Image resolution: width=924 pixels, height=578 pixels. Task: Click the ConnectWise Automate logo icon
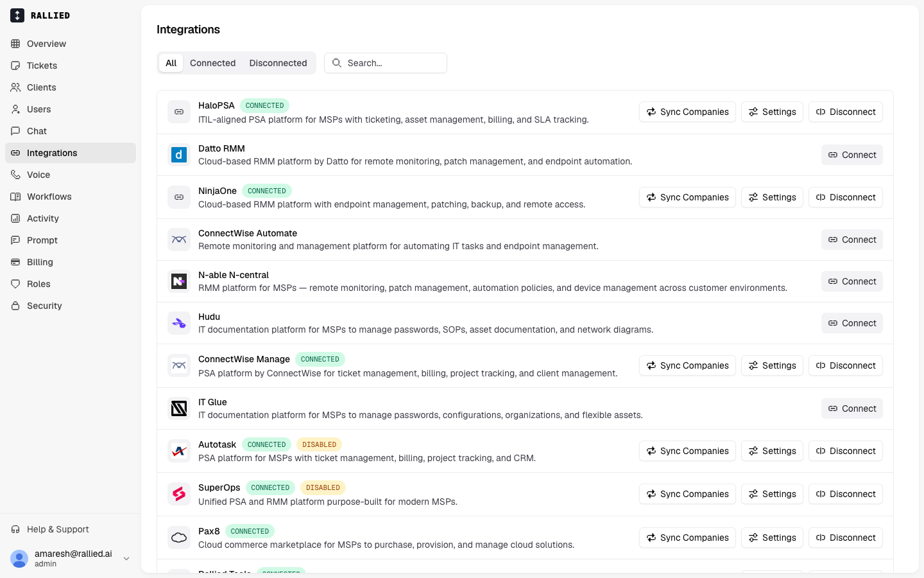[x=179, y=240]
